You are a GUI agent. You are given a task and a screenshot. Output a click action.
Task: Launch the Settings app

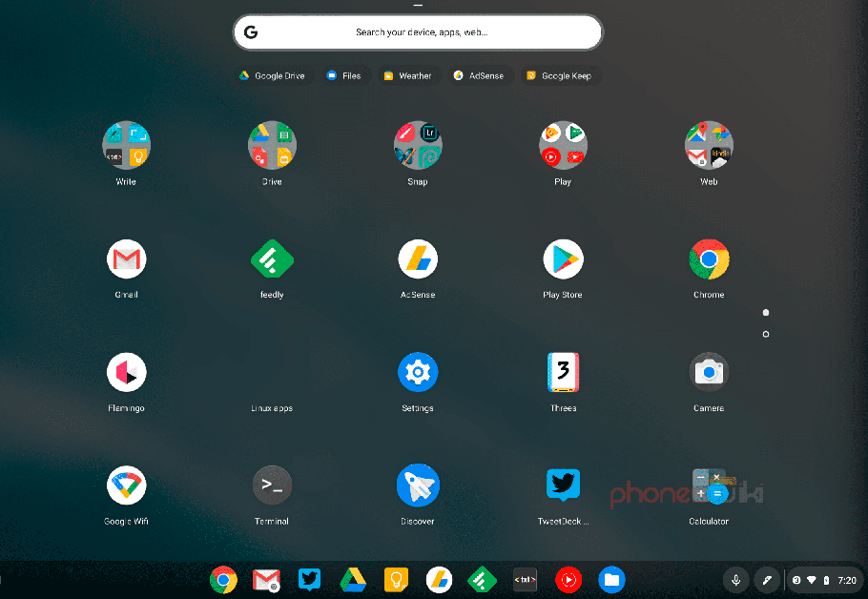click(x=418, y=372)
